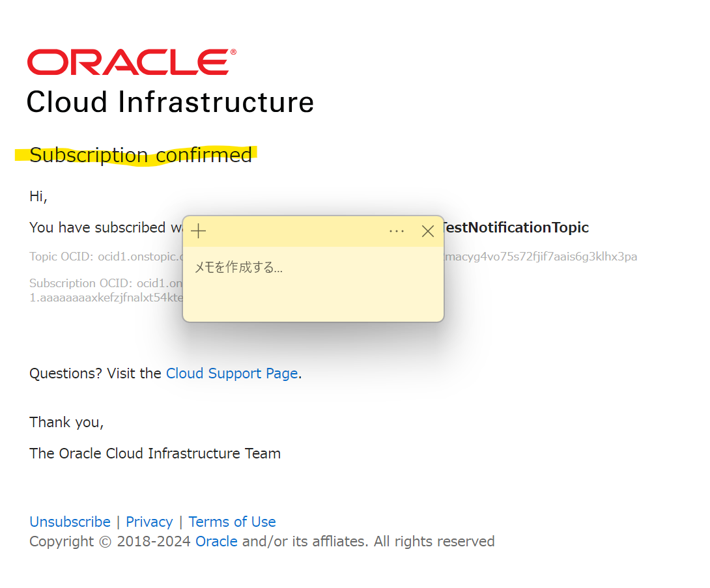710x588 pixels.
Task: Click the bold TestNotificationTopic text
Action: click(516, 227)
